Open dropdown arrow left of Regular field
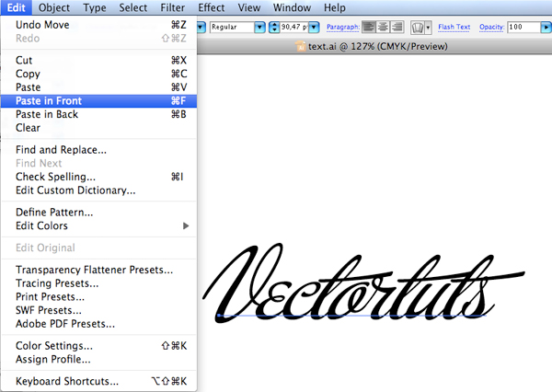The width and height of the screenshot is (552, 392). (201, 27)
